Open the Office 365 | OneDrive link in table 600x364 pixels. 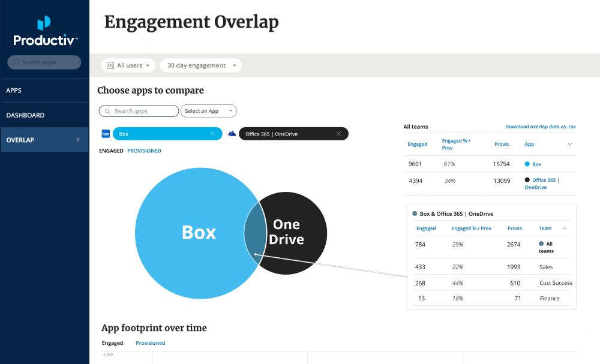click(x=542, y=183)
